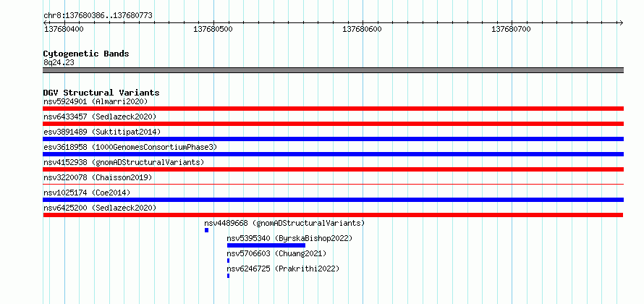
Task: Click the red bar for nsv5924901 (Almarri2020)
Action: click(x=333, y=109)
